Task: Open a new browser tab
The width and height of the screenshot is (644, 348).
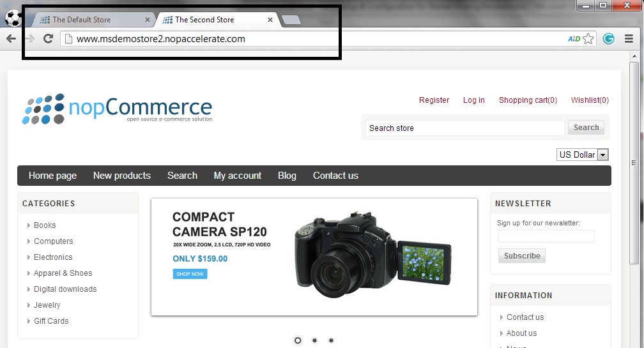Action: point(291,20)
